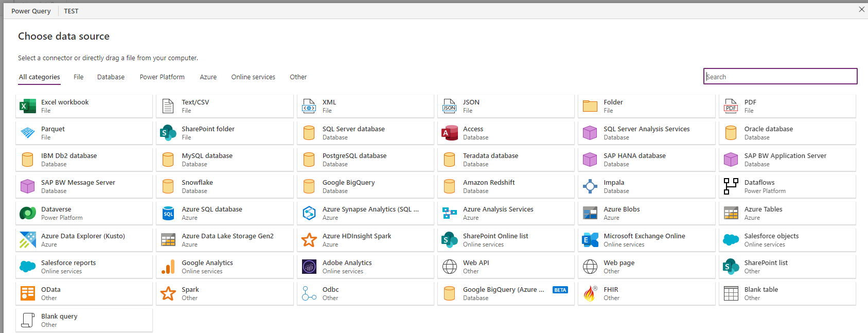Choose the SQL Server database connector
The image size is (868, 333).
(x=365, y=133)
